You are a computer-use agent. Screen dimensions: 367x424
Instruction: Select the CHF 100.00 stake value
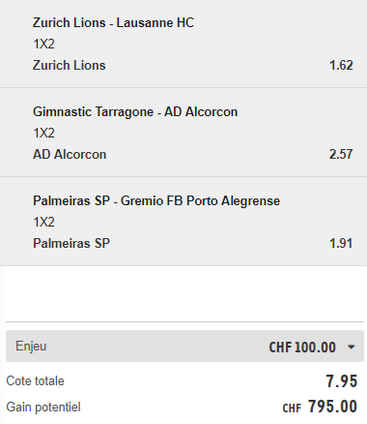[302, 347]
